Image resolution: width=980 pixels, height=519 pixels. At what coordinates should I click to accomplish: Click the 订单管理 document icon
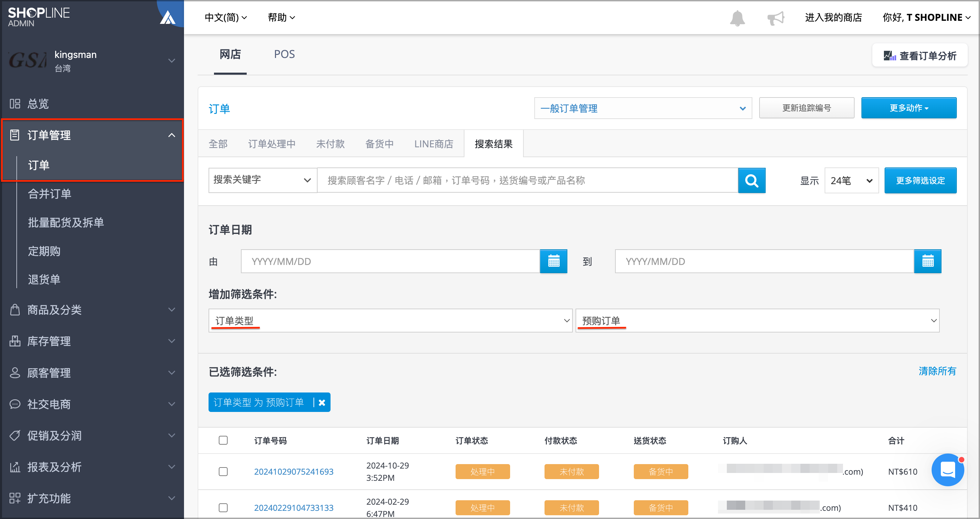tap(15, 135)
